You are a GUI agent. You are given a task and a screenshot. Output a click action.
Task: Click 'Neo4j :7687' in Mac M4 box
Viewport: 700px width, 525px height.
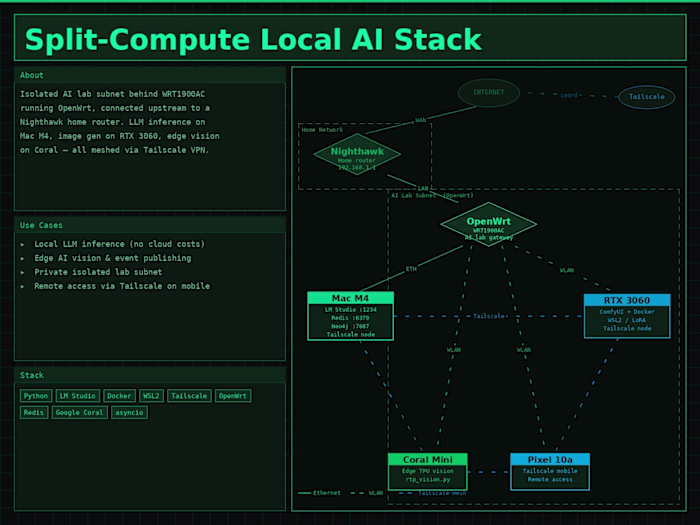click(x=350, y=326)
